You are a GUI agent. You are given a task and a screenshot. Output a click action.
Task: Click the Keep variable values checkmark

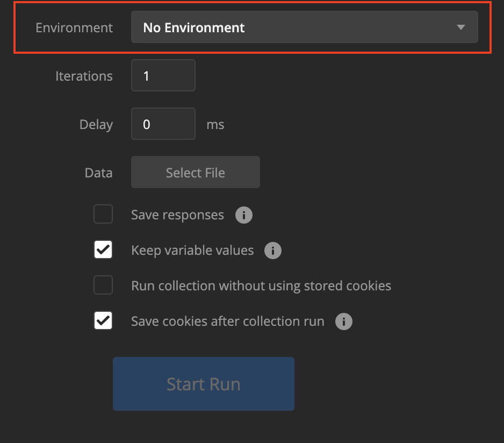click(x=103, y=249)
